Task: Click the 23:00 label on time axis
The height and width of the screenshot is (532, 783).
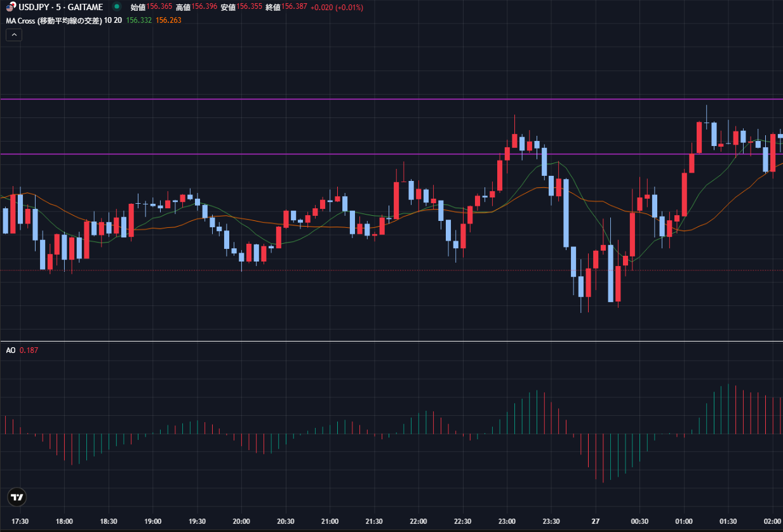Action: point(506,521)
